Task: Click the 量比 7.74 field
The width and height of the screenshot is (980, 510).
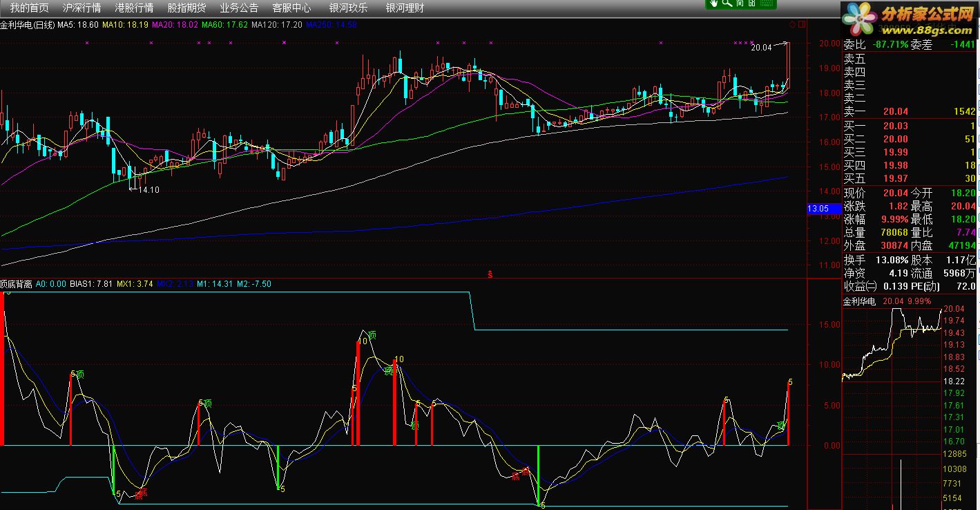Action: coord(943,232)
